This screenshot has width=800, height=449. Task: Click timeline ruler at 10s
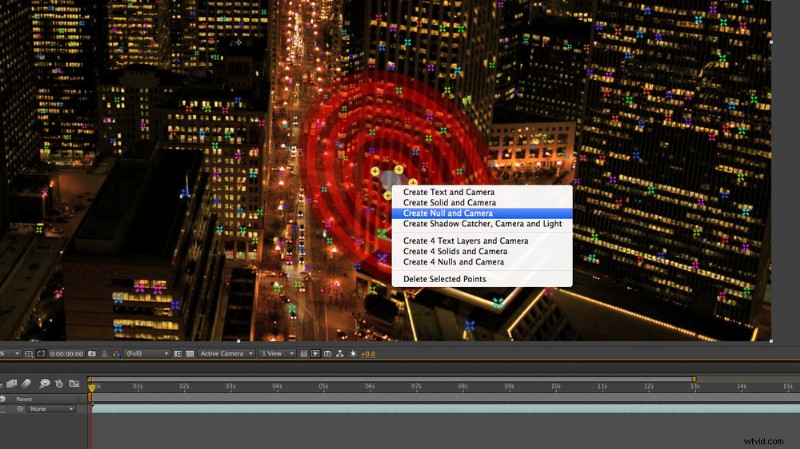point(556,387)
